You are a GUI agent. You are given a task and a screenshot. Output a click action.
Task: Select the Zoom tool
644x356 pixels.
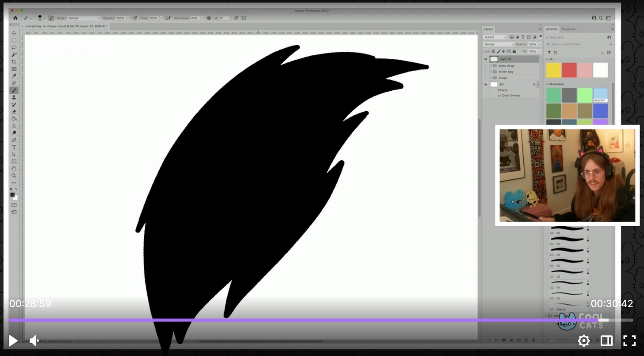coord(14,175)
